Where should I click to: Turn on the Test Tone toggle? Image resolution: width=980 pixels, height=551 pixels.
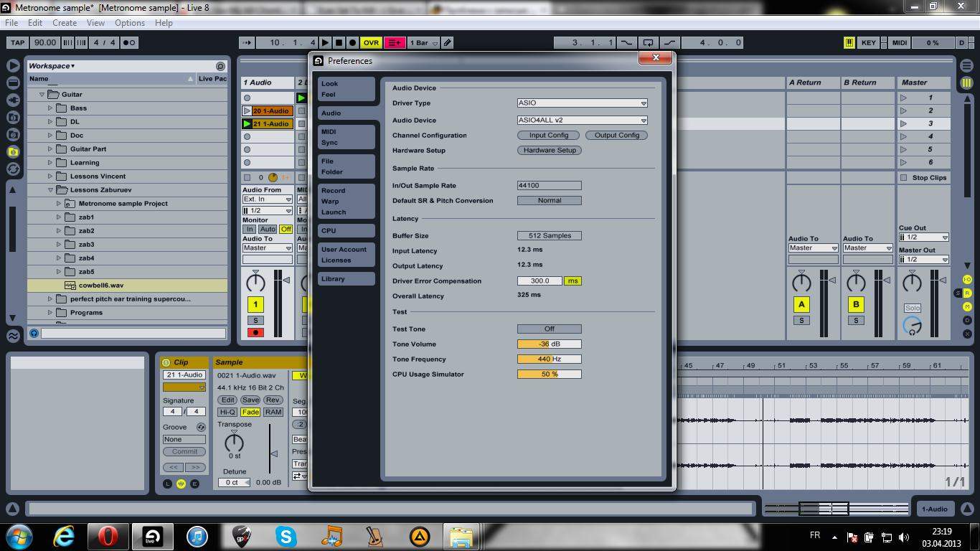point(549,329)
